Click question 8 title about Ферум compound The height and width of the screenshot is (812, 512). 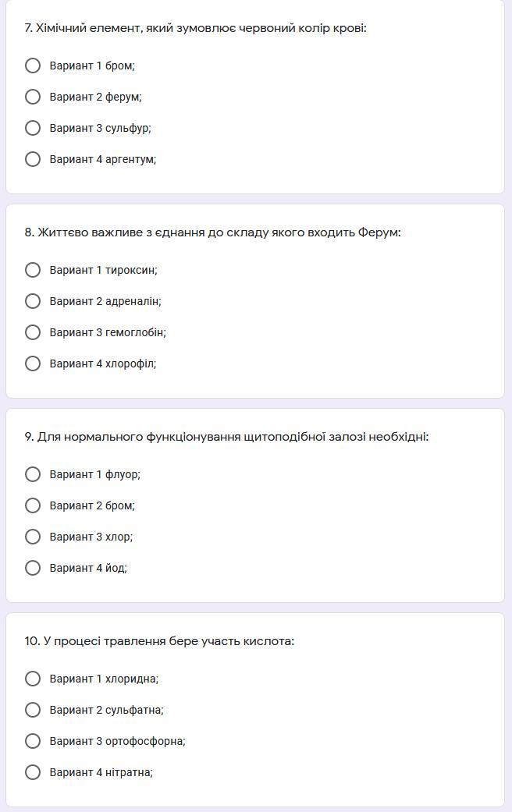coord(212,232)
